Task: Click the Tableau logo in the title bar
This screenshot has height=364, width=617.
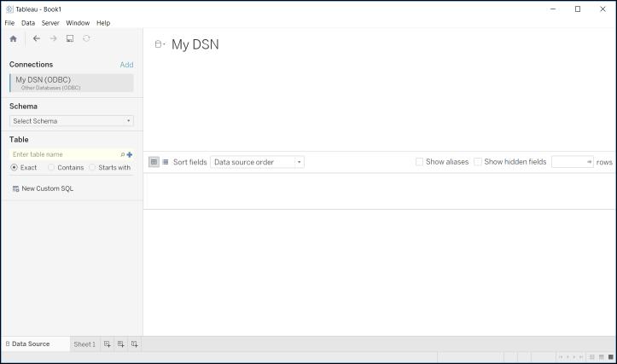Action: (x=9, y=9)
